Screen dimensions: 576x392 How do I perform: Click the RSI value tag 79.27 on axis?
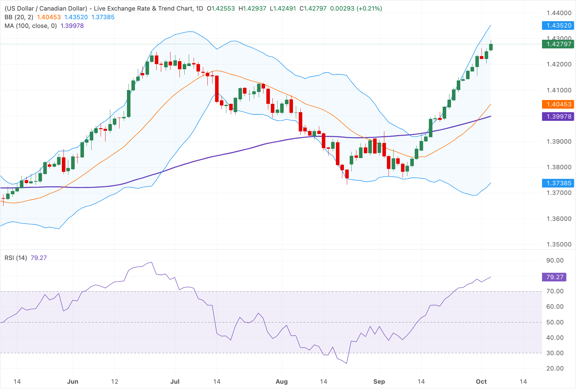pyautogui.click(x=554, y=277)
